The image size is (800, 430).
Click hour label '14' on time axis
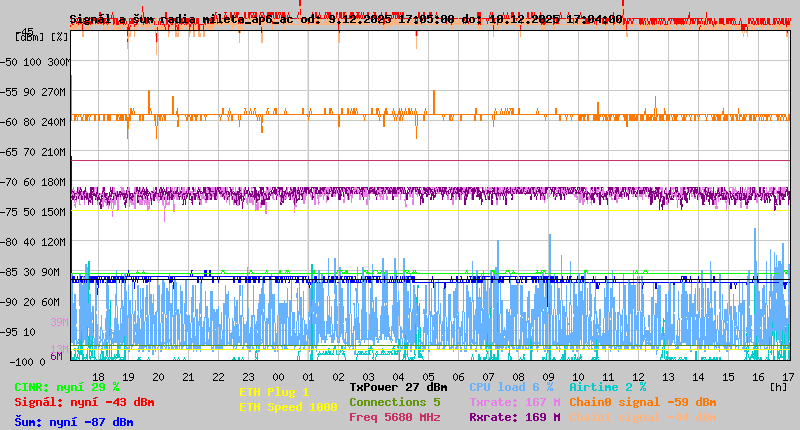click(x=698, y=377)
